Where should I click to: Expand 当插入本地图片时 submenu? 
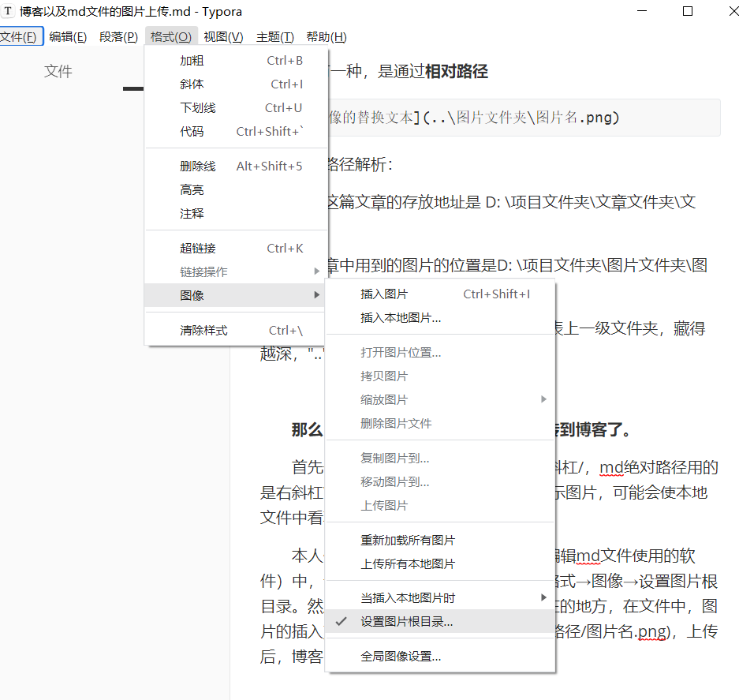pyautogui.click(x=440, y=597)
